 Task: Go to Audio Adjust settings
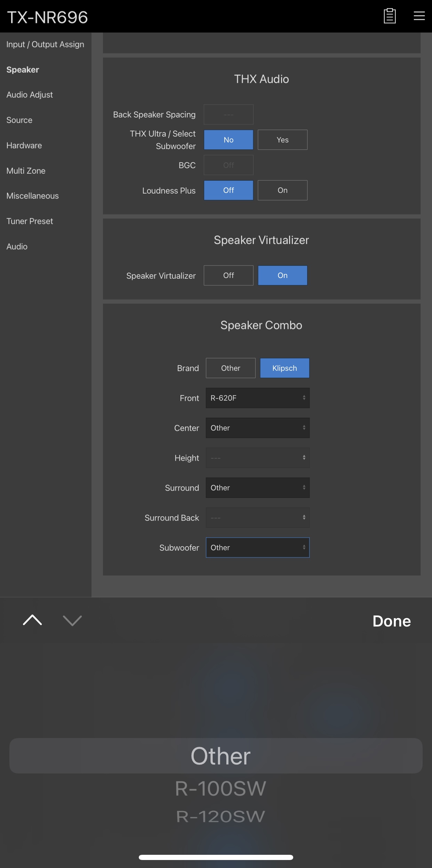coord(30,95)
